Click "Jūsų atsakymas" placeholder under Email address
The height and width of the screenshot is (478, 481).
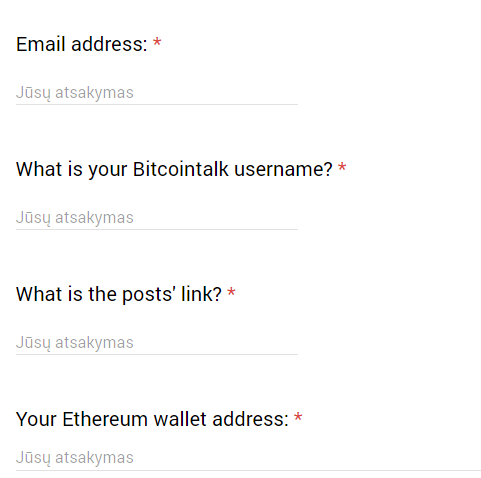click(x=75, y=93)
